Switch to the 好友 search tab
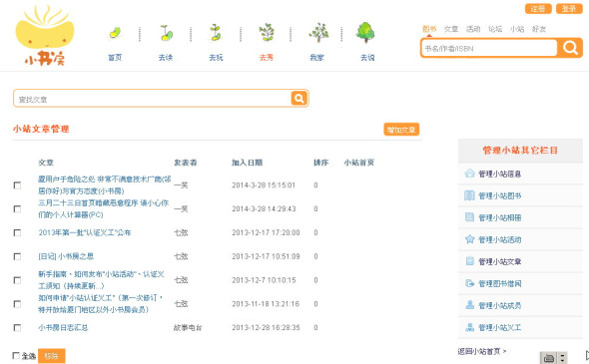The width and height of the screenshot is (589, 364). pyautogui.click(x=539, y=29)
